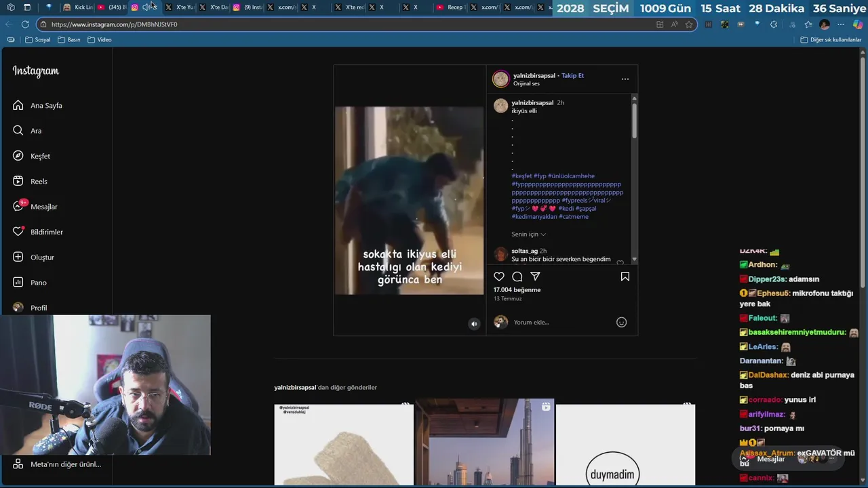
Task: Click the Orijinal ses audio link
Action: (526, 84)
